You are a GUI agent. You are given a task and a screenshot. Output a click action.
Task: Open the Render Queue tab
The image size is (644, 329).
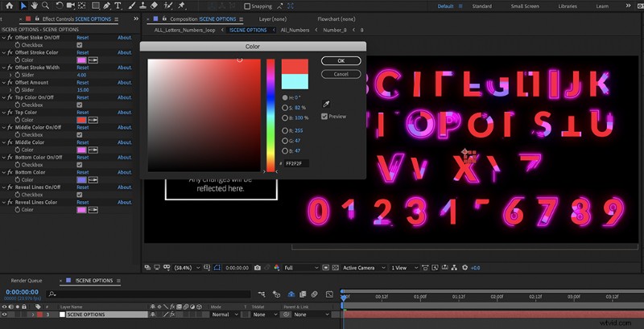point(27,281)
